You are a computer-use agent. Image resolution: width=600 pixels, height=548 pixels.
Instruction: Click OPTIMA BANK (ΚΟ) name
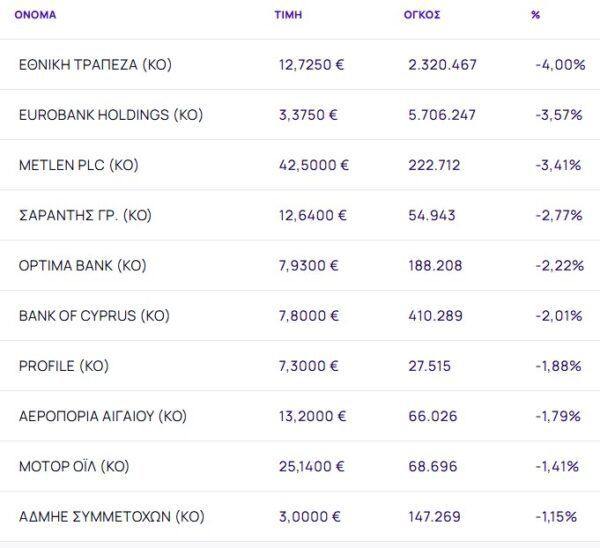(83, 265)
